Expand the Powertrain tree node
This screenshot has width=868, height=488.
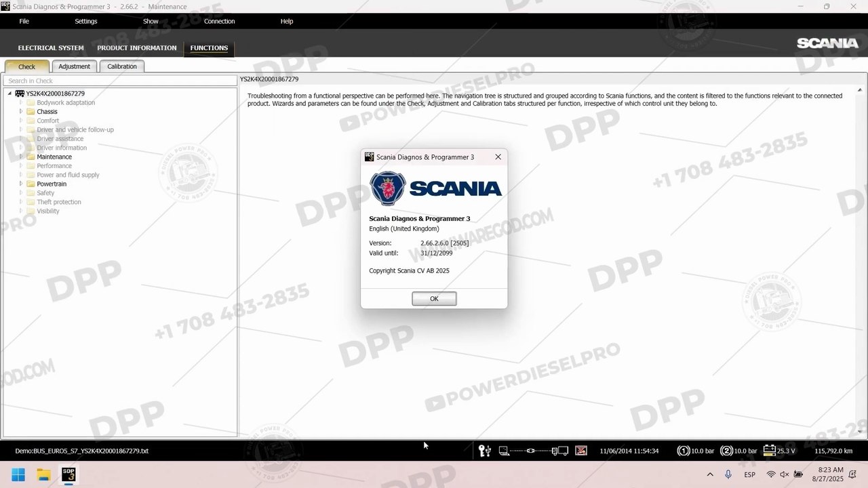[21, 184]
